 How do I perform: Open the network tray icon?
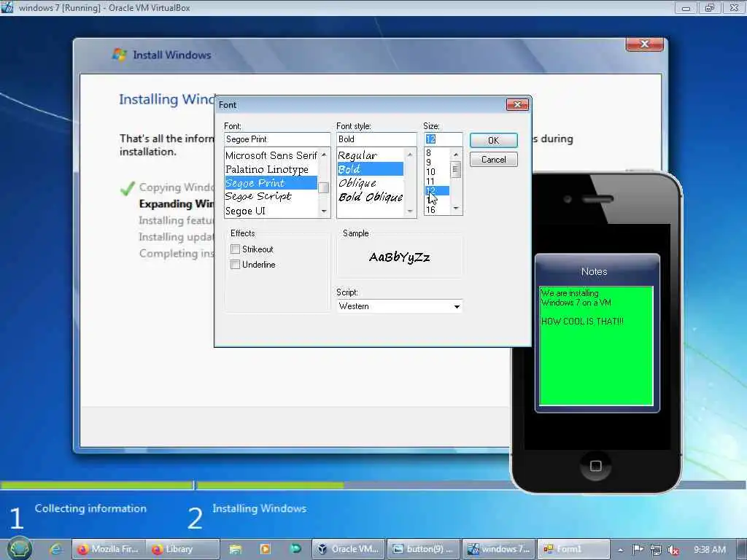656,550
